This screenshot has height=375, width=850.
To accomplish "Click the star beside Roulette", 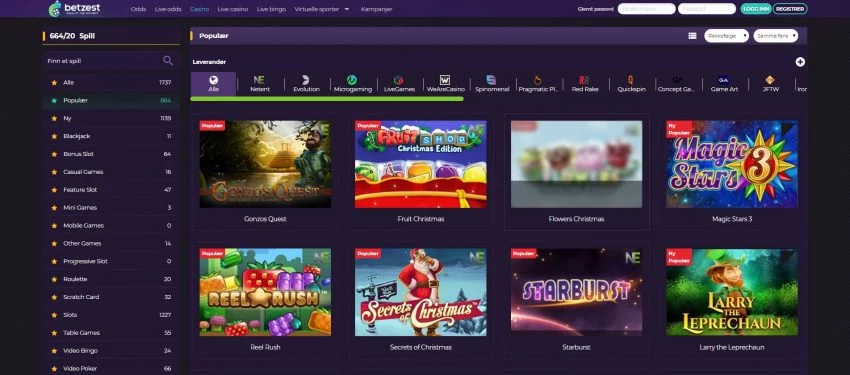I will (54, 279).
